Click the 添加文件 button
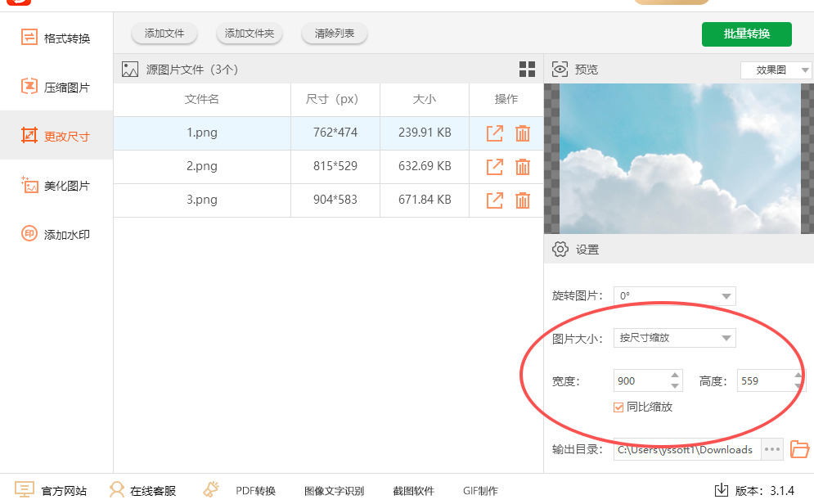The image size is (814, 504). coord(164,34)
